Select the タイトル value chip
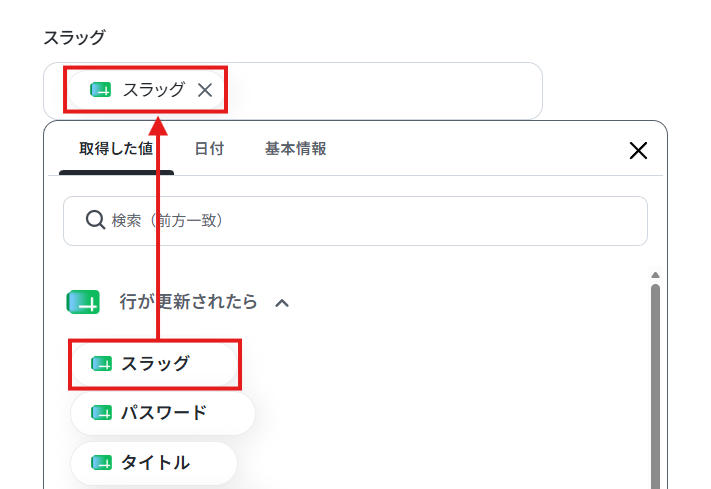 (154, 463)
